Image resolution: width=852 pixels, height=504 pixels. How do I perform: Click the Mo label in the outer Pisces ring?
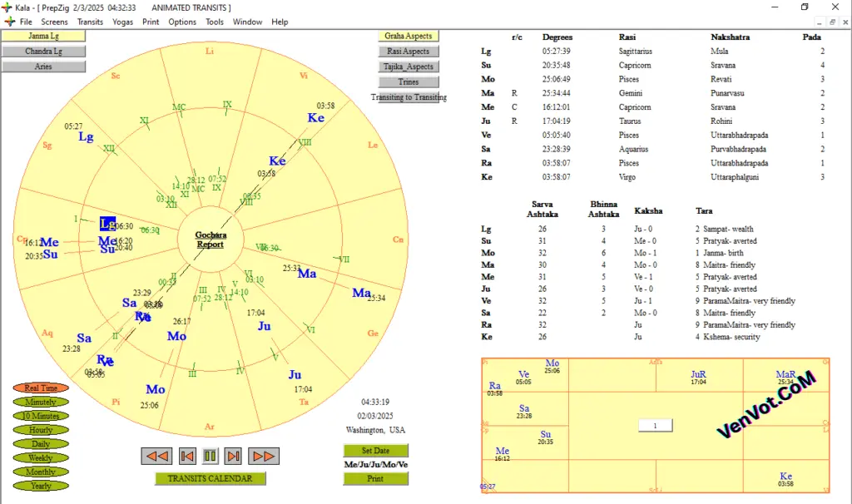tap(156, 389)
